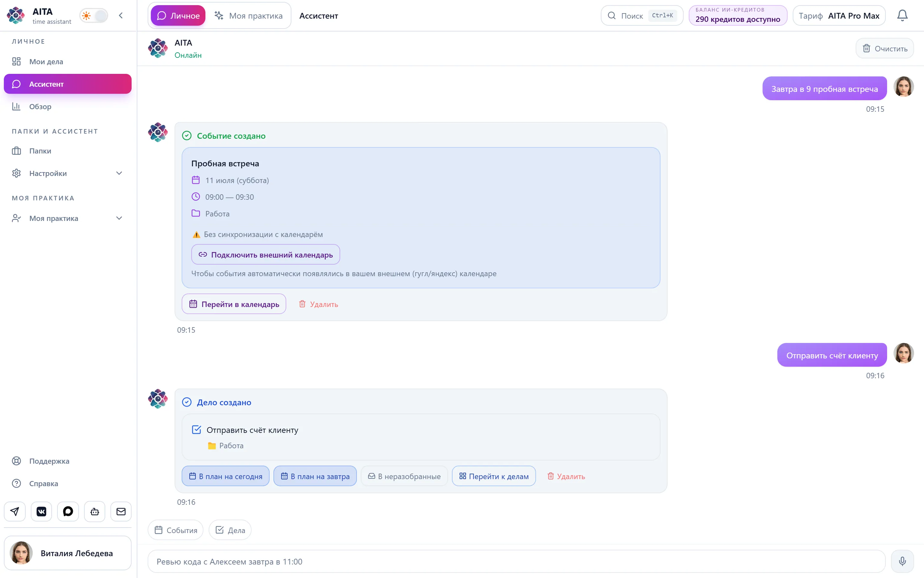Collapse the sidebar with the arrow icon
The width and height of the screenshot is (924, 578).
(x=121, y=16)
